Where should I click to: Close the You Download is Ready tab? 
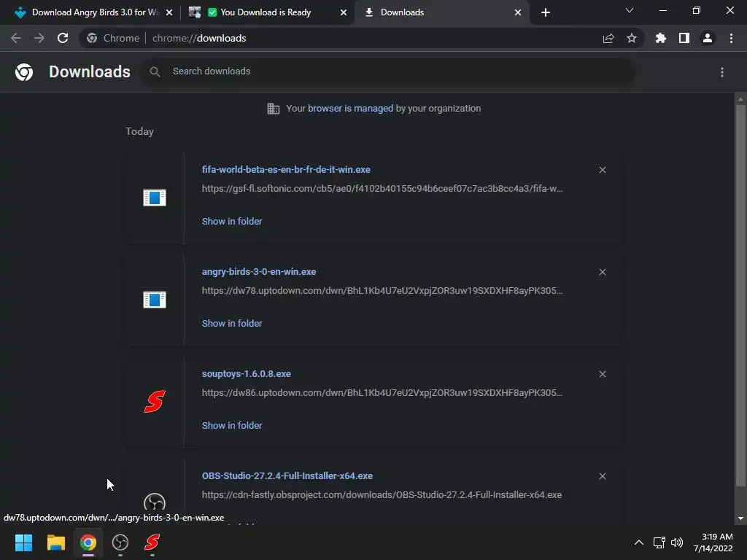coord(344,12)
